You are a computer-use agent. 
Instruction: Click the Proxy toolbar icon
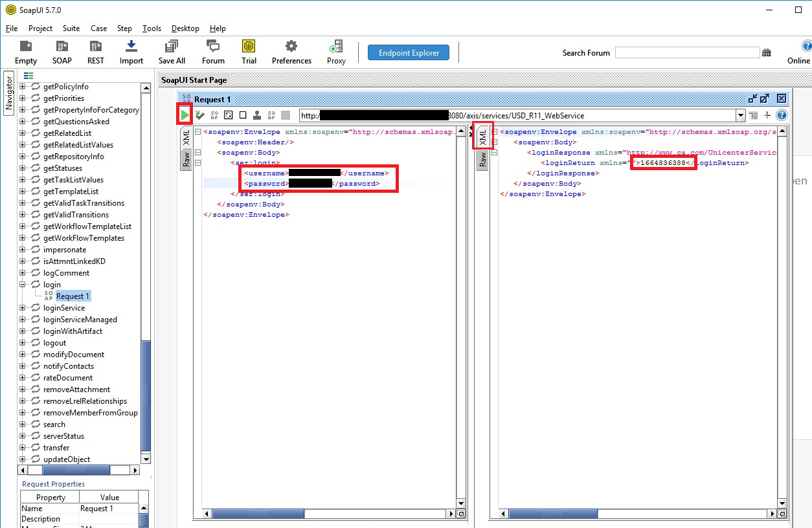coord(336,52)
